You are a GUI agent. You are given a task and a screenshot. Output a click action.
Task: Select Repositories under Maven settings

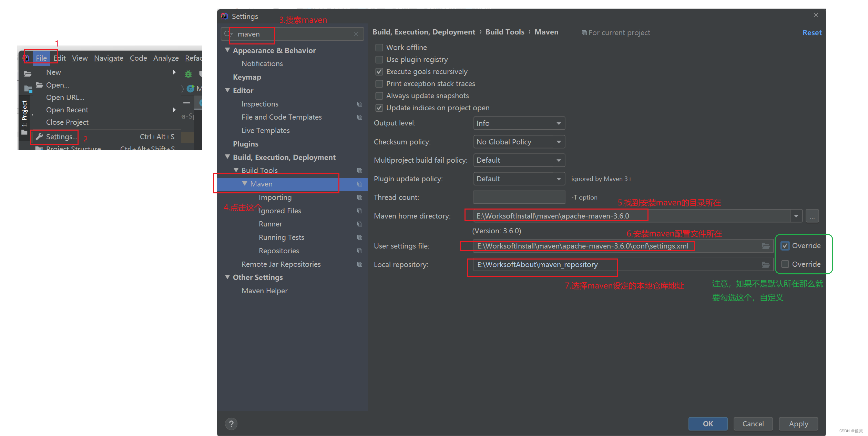279,251
